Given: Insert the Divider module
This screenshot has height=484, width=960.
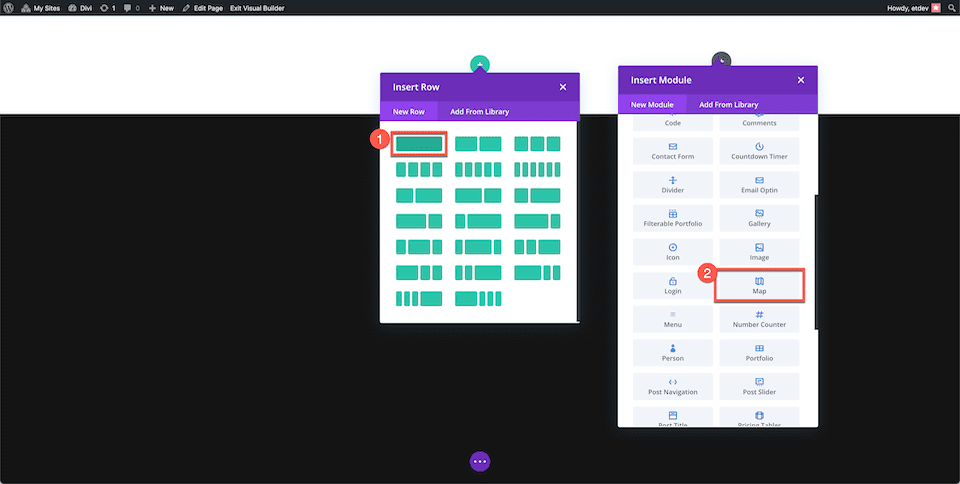Looking at the screenshot, I should coord(673,185).
